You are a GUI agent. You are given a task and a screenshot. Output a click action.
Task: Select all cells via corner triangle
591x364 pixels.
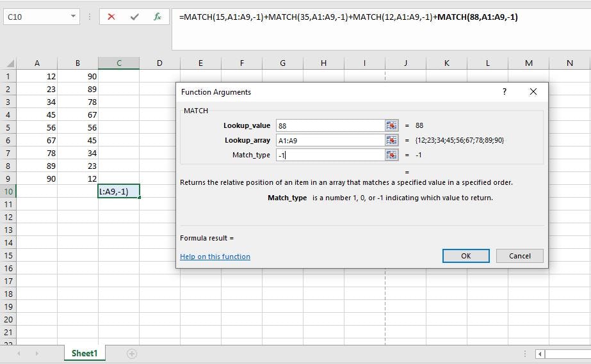point(10,63)
